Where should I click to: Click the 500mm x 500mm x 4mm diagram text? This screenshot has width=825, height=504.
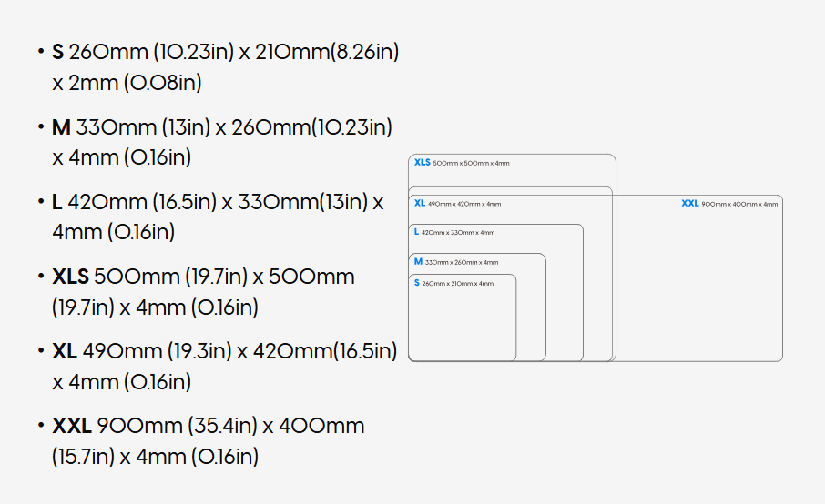click(x=471, y=164)
